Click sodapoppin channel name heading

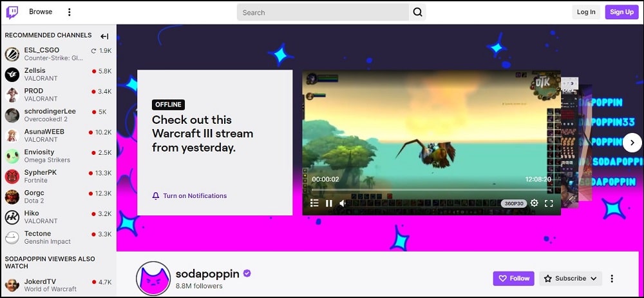click(x=208, y=273)
